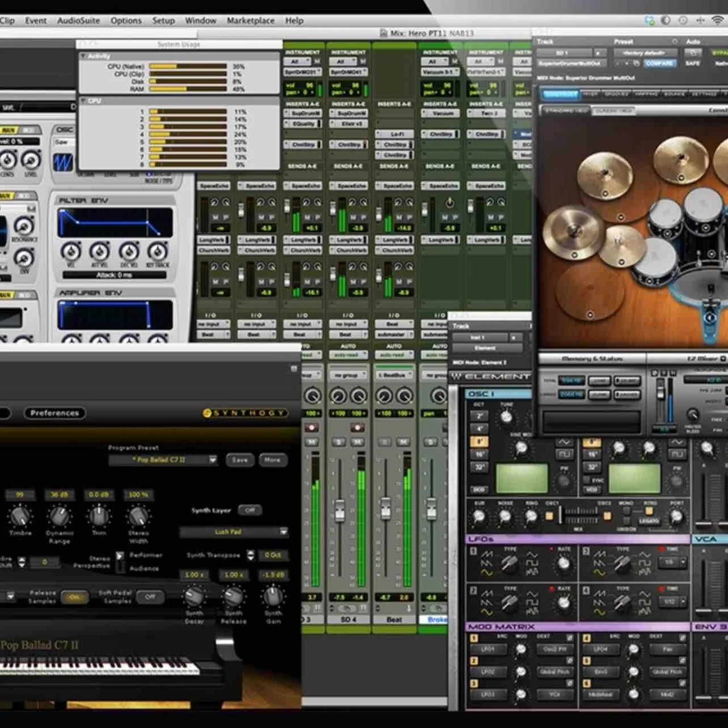The height and width of the screenshot is (728, 728).
Task: Open the Marketplace menu
Action: pyautogui.click(x=251, y=20)
